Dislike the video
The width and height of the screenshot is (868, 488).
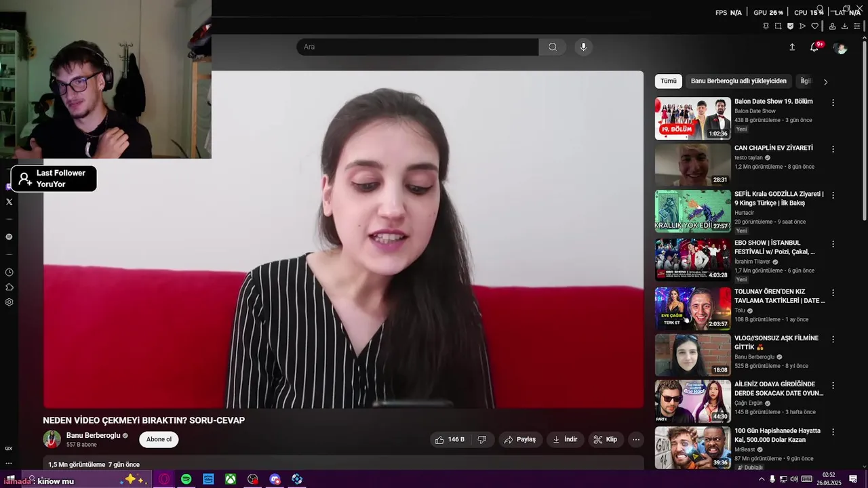tap(482, 439)
